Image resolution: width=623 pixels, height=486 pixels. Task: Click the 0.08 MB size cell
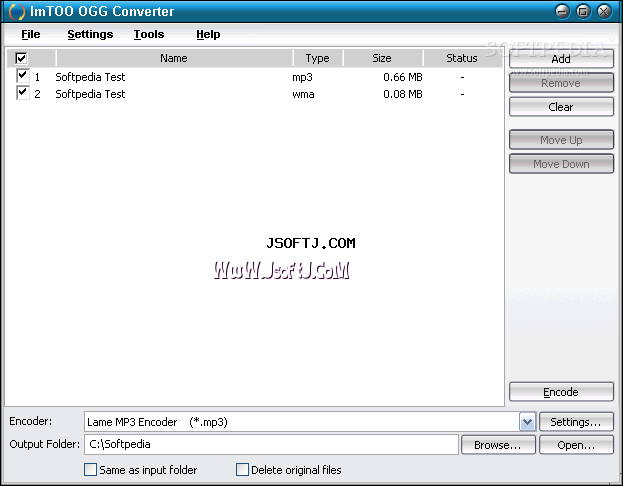pyautogui.click(x=402, y=94)
